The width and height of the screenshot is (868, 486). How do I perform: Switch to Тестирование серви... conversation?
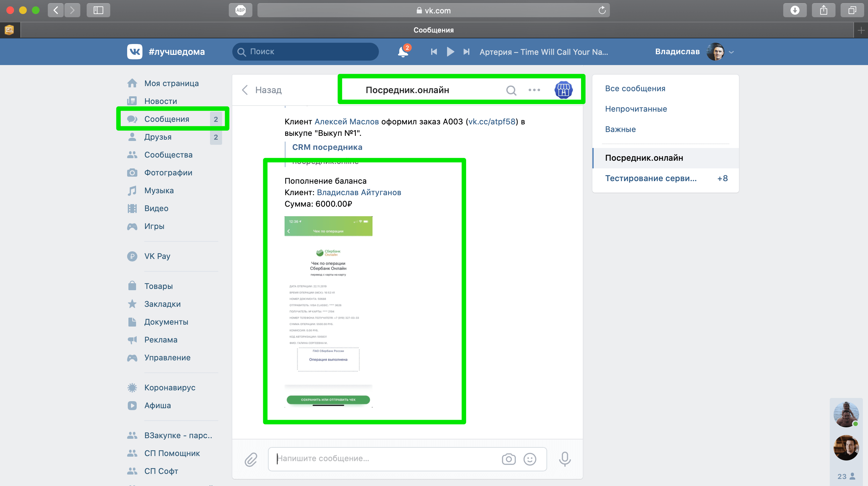tap(650, 178)
